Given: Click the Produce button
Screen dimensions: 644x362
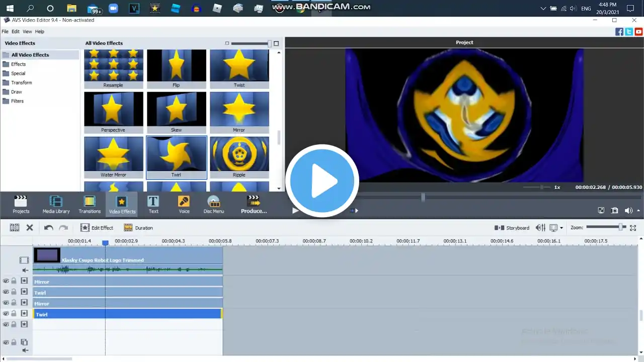Looking at the screenshot, I should [x=254, y=205].
